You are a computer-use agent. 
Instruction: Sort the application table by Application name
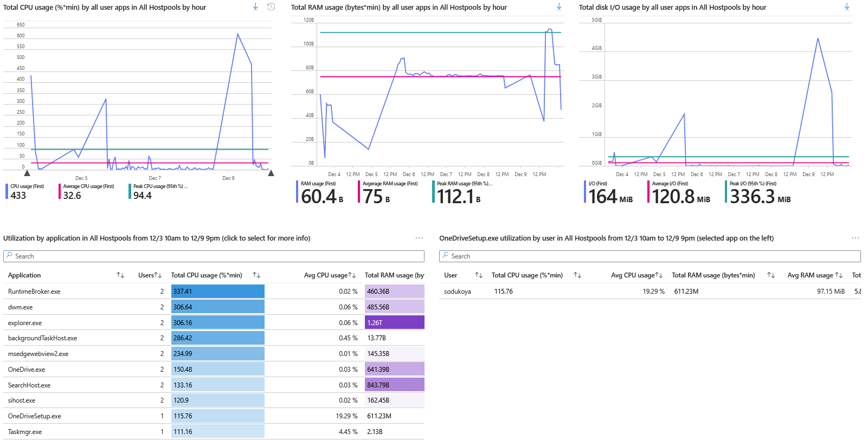click(120, 275)
